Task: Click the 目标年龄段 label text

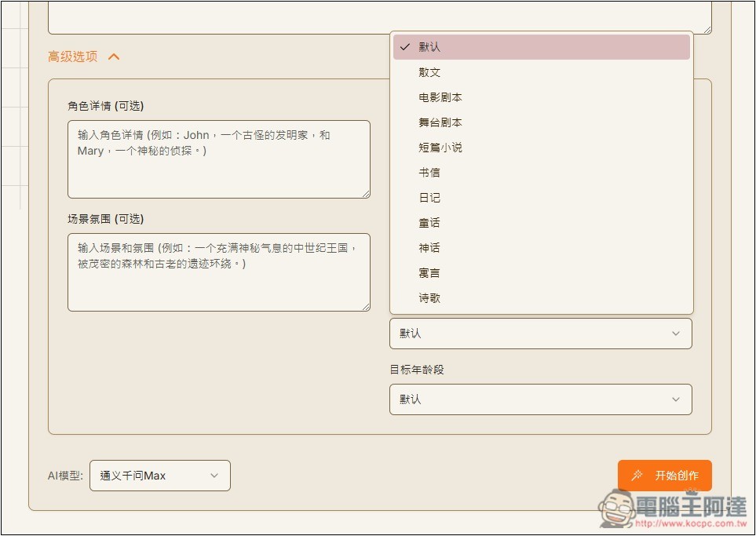Action: pyautogui.click(x=417, y=370)
